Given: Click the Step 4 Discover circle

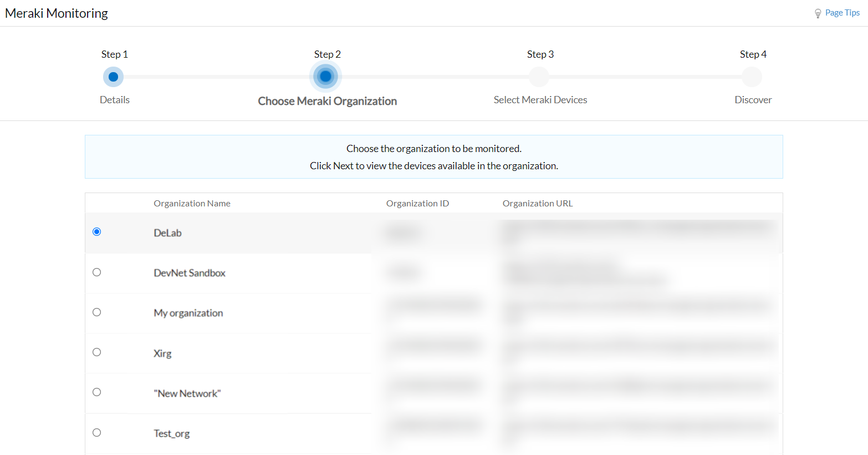Looking at the screenshot, I should pos(752,77).
